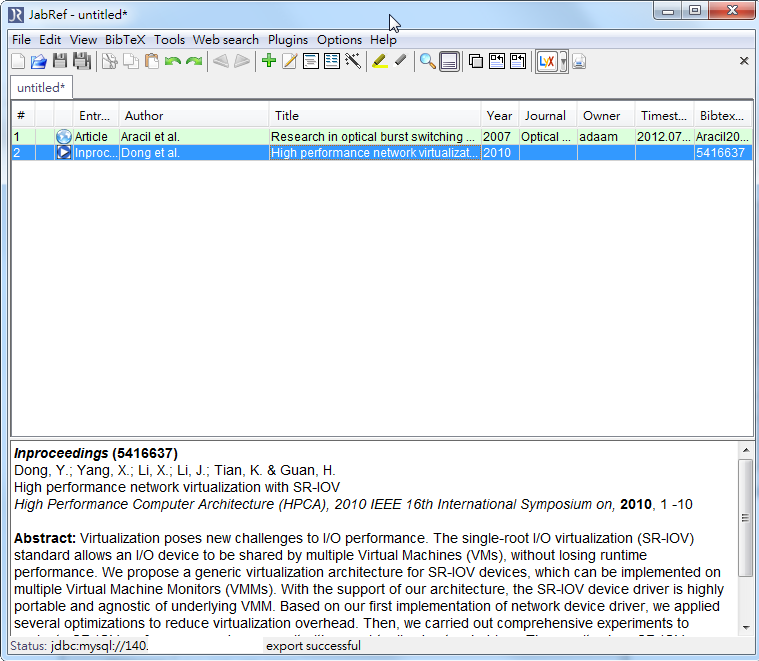
Task: Go forward using the grey right arrow
Action: tap(242, 61)
